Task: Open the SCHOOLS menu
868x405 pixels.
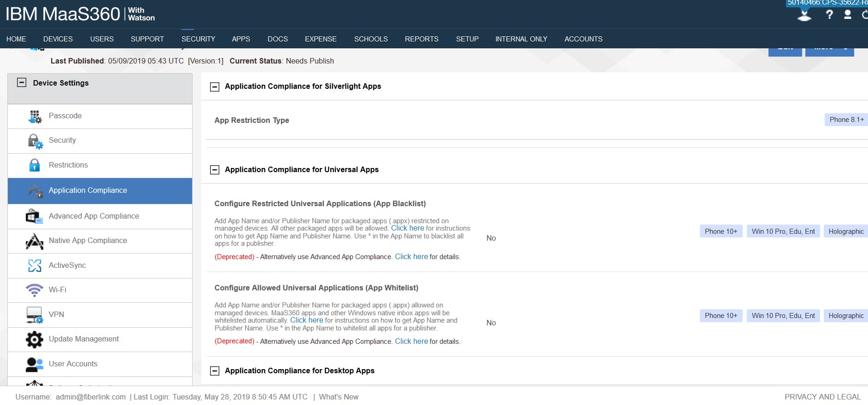Action: pyautogui.click(x=371, y=39)
